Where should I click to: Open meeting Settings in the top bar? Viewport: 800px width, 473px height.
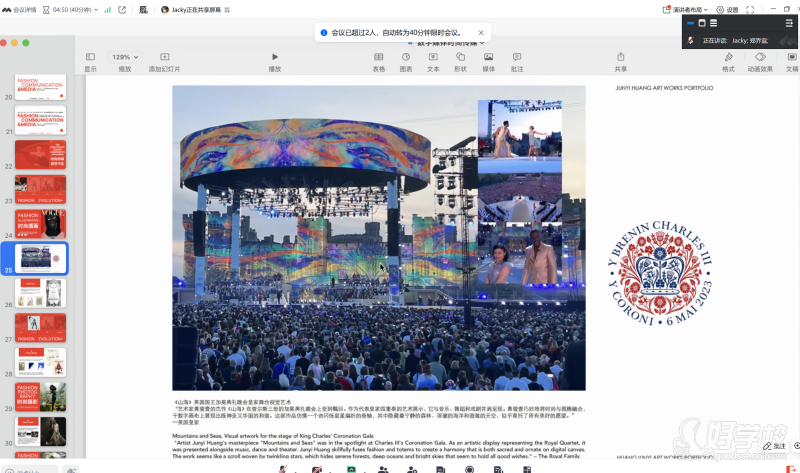[x=727, y=9]
